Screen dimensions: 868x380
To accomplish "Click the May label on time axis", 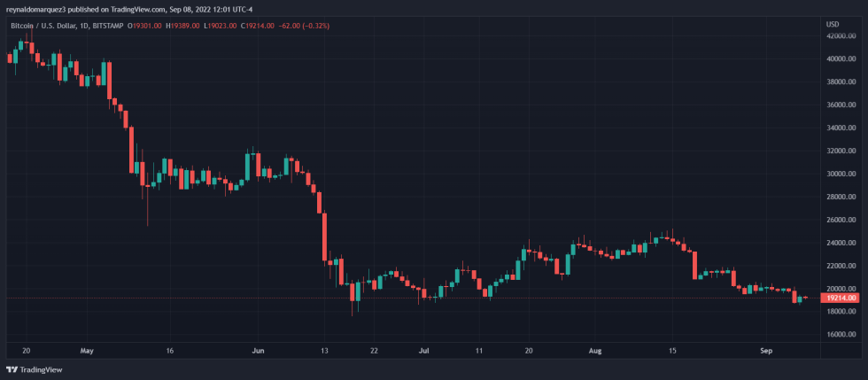I will tap(87, 351).
